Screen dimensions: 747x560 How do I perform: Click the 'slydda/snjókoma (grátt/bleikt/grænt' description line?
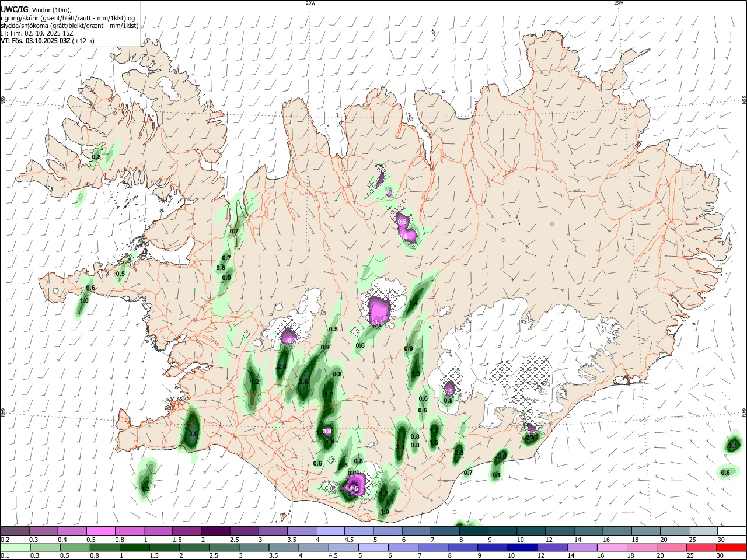click(x=69, y=26)
